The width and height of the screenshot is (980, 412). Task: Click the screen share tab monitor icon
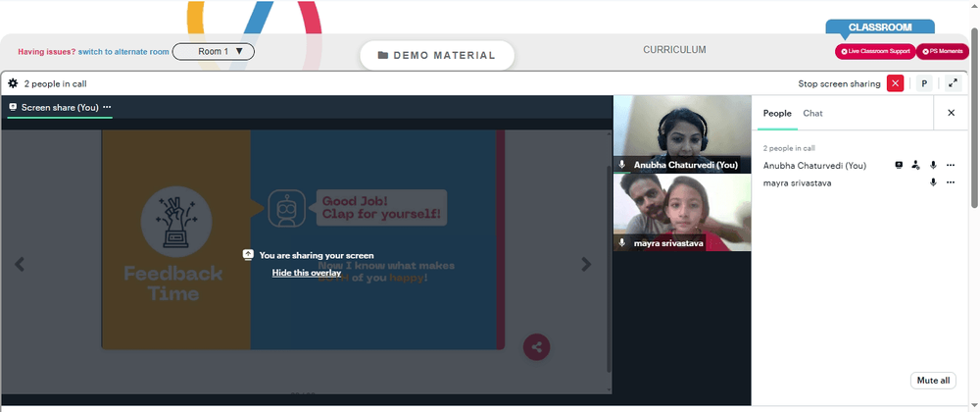(13, 107)
